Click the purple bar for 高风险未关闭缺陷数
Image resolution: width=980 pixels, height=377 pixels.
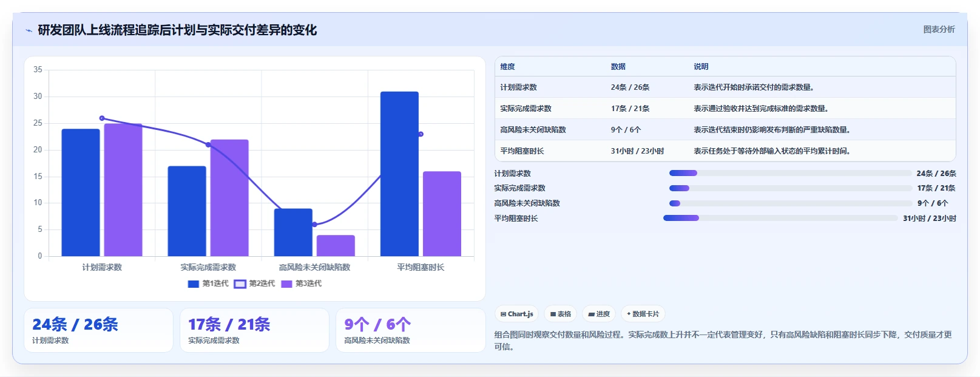[x=336, y=246]
